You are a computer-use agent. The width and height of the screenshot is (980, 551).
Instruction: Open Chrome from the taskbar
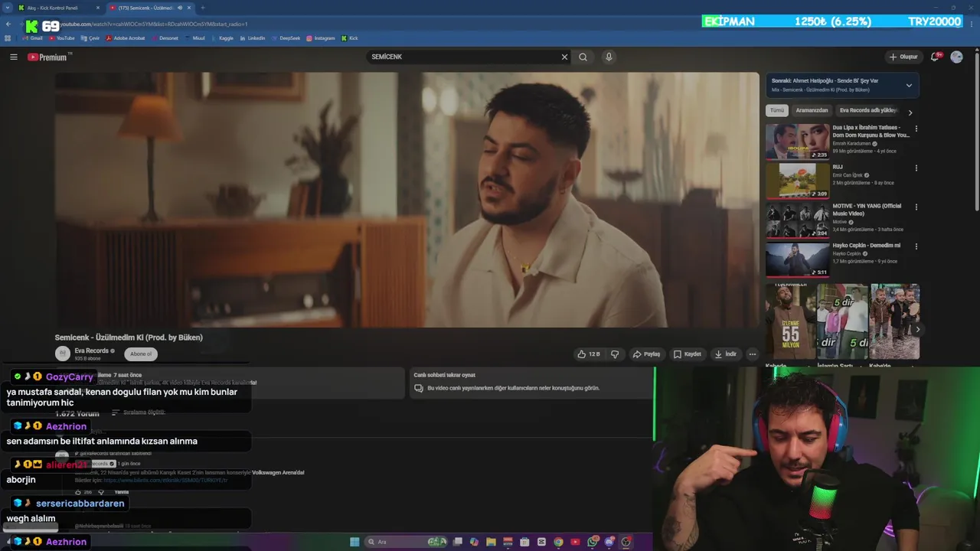pyautogui.click(x=558, y=542)
